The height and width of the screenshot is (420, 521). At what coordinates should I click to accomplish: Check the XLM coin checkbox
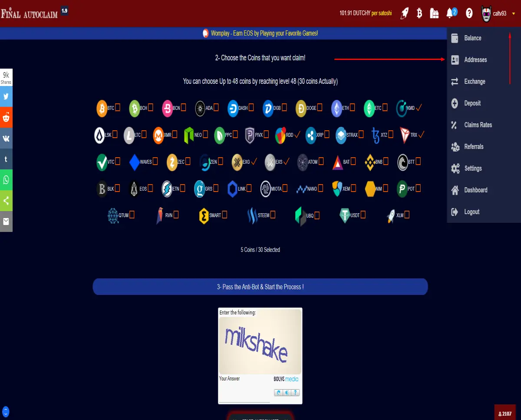click(407, 215)
